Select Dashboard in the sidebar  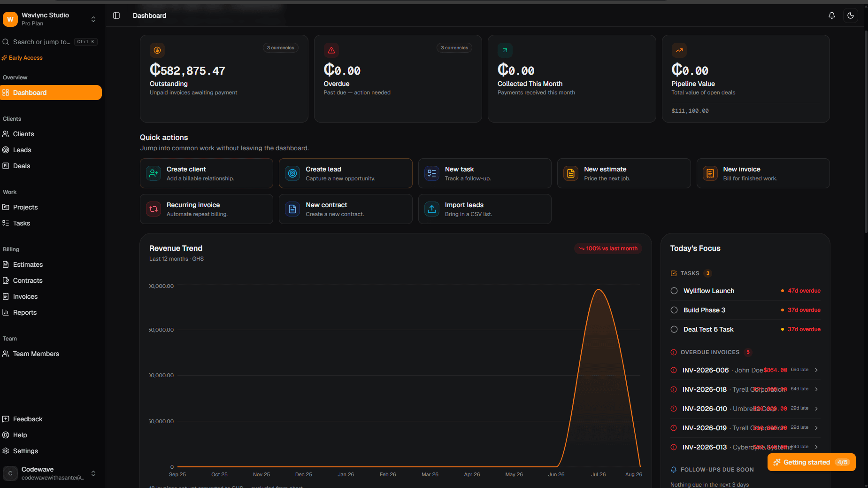click(x=51, y=93)
